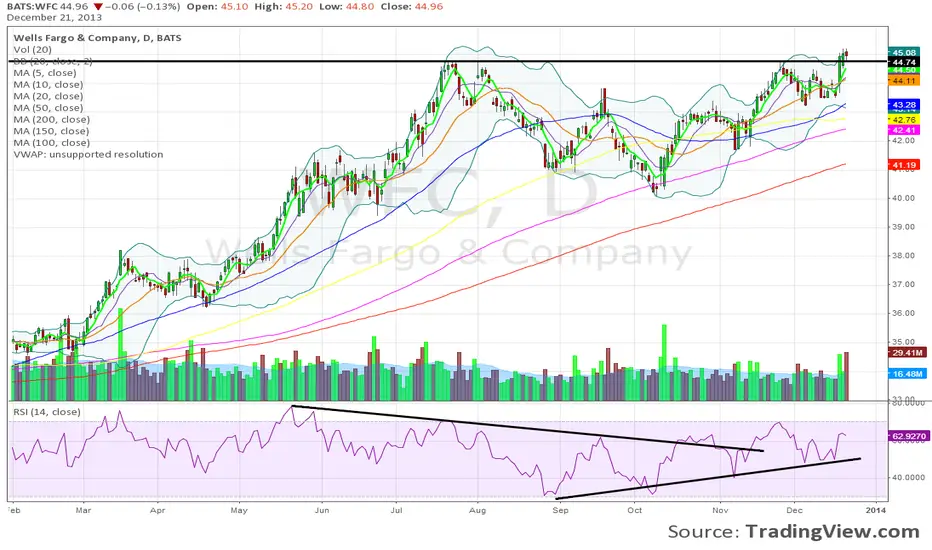Click the 2014 label on time axis

[x=877, y=510]
